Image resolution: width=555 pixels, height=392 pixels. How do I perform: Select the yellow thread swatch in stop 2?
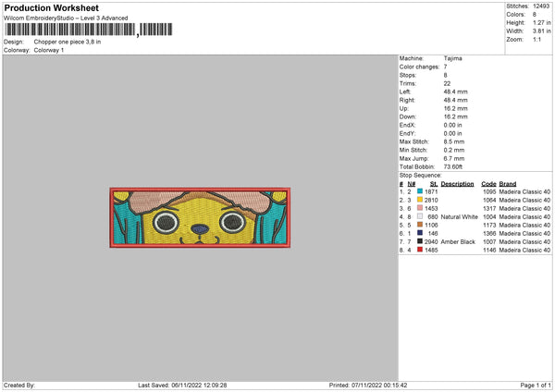coord(421,199)
